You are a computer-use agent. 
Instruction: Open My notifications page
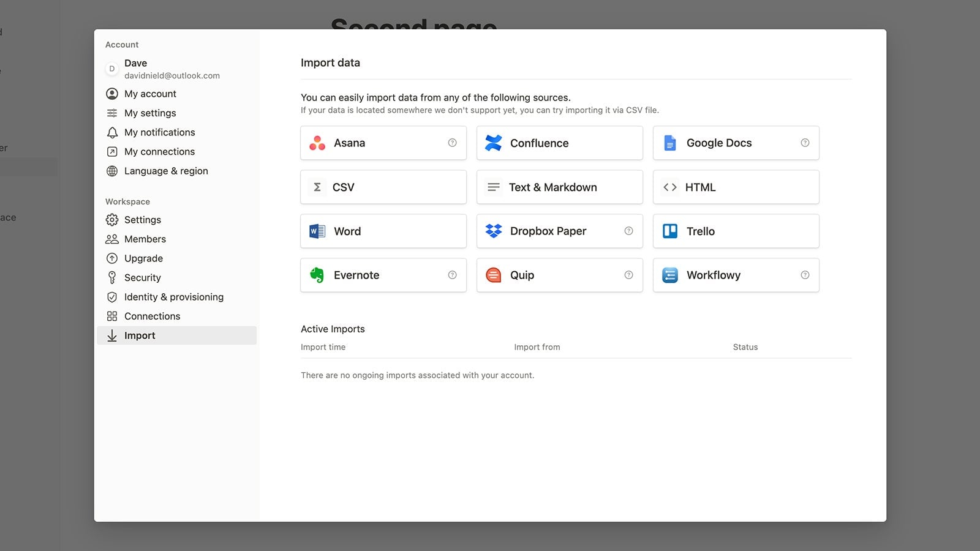tap(176, 132)
